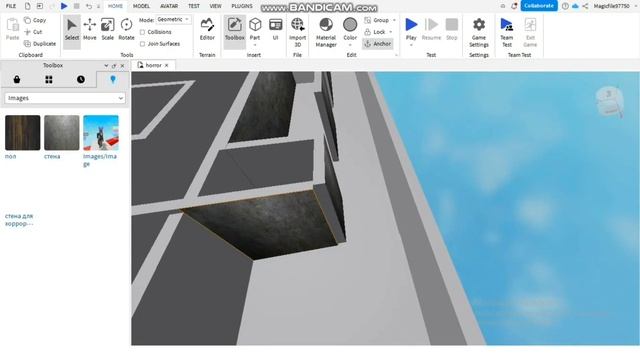This screenshot has width=640, height=360.
Task: Duplicate the selected object
Action: click(x=40, y=44)
